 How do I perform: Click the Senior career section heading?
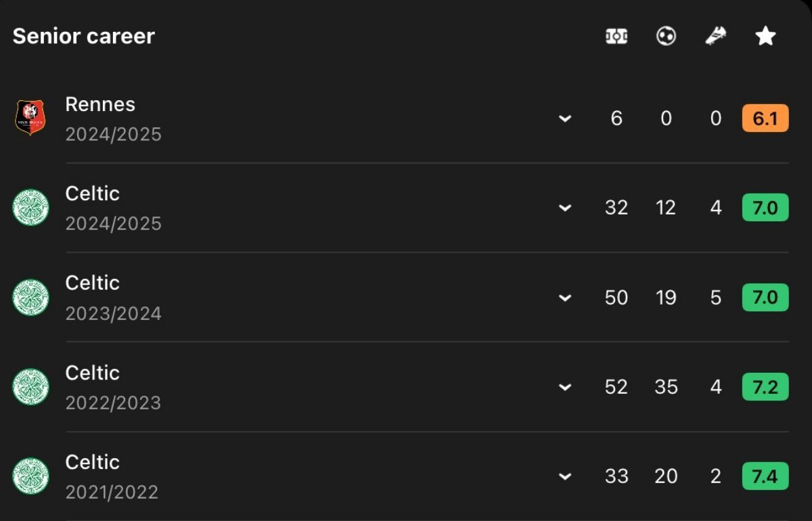84,37
